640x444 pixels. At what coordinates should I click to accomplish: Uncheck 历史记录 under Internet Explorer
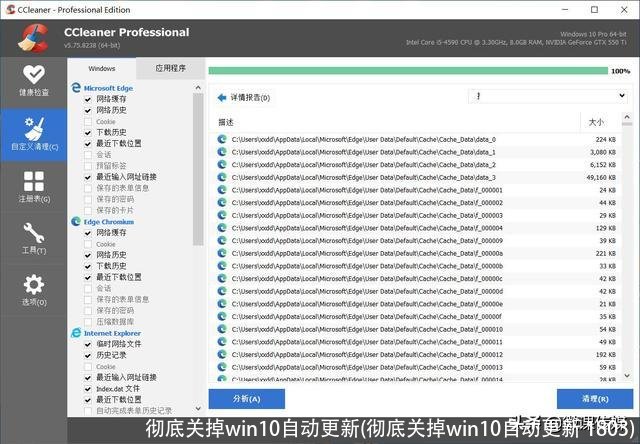[88, 355]
